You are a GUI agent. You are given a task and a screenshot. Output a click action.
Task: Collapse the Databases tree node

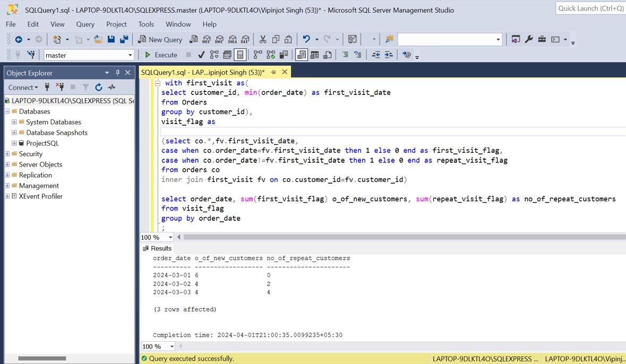coord(7,111)
